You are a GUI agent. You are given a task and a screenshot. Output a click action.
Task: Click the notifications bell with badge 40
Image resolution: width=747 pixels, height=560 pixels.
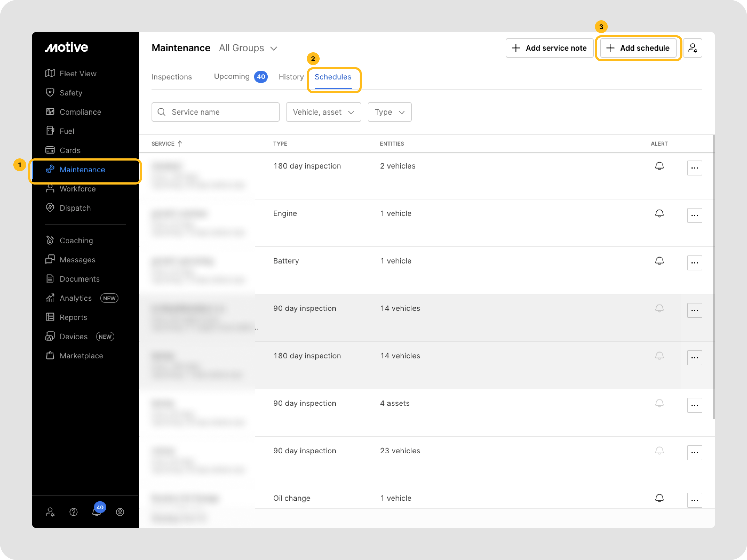point(97,512)
